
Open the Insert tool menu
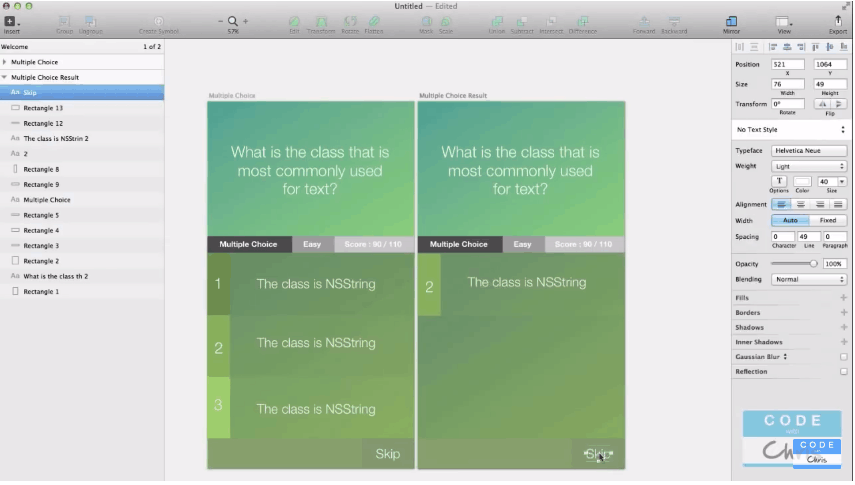10,22
